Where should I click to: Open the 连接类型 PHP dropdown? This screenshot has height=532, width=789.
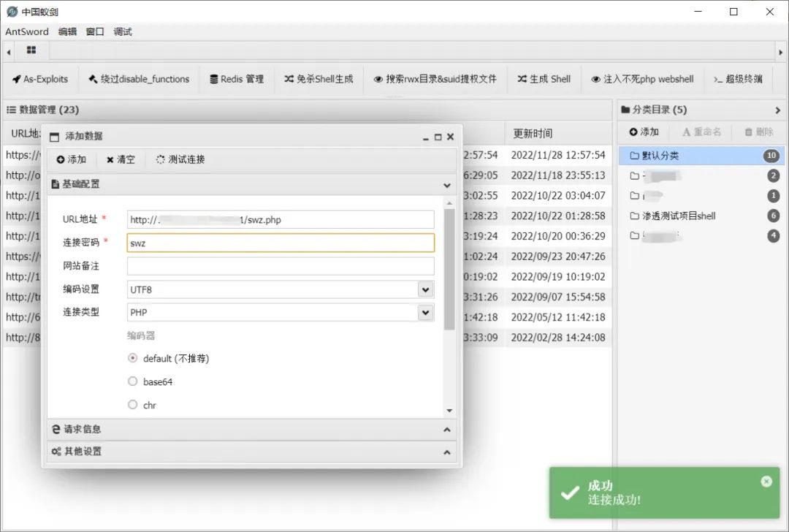426,312
